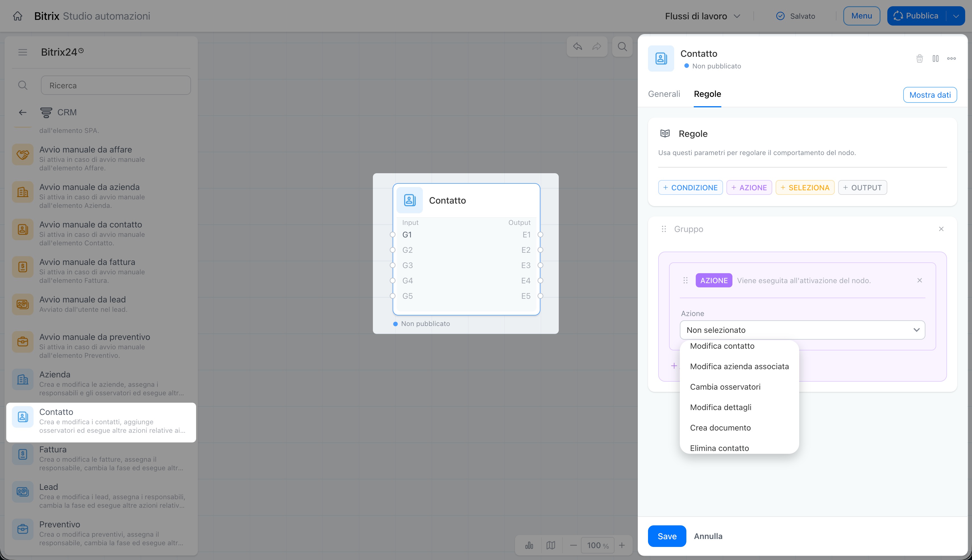Remove the AZIONE rule with its X
972x560 pixels.
[x=920, y=280]
